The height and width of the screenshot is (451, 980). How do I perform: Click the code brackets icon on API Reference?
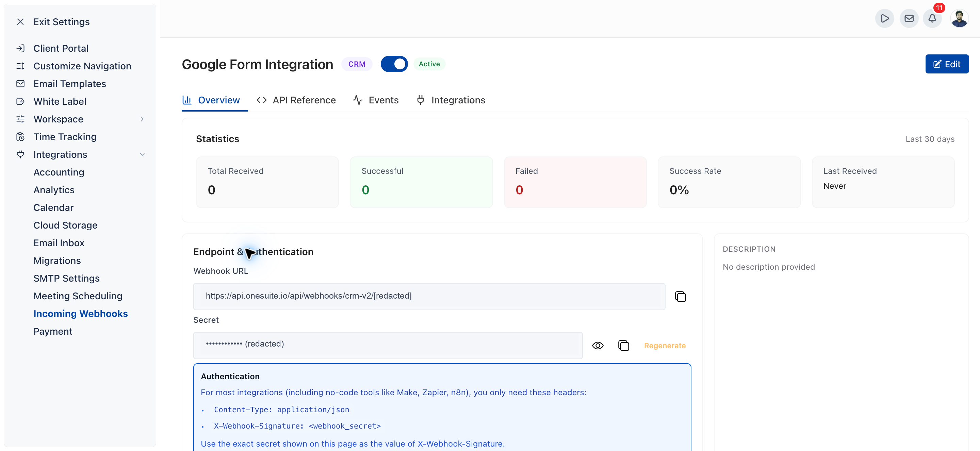pos(261,100)
